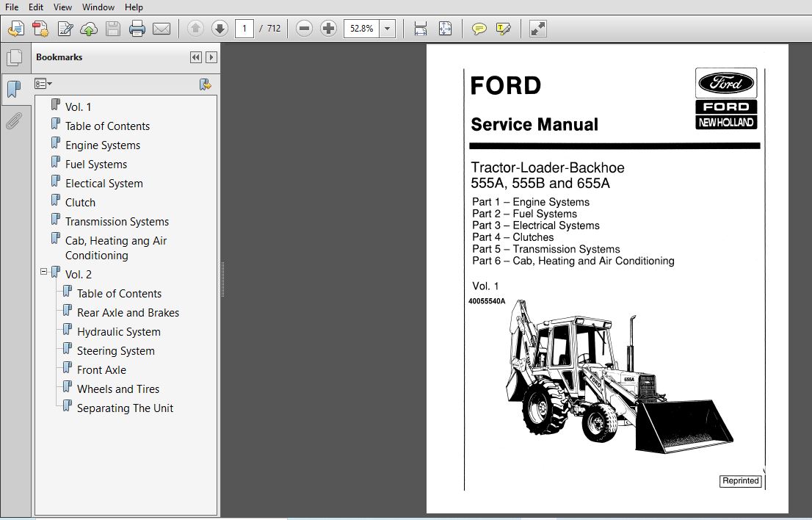Screen dimensions: 812x520
Task: Open the bookmark options dropdown menu
Action: coord(43,84)
